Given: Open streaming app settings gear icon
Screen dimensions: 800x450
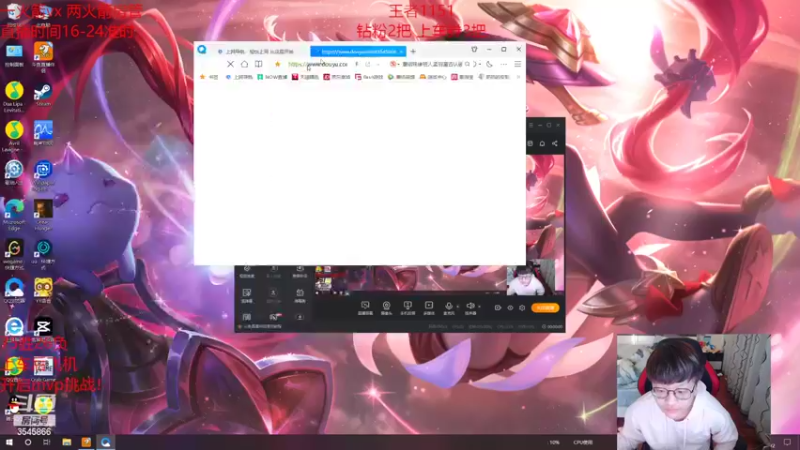Looking at the screenshot, I should (x=522, y=308).
